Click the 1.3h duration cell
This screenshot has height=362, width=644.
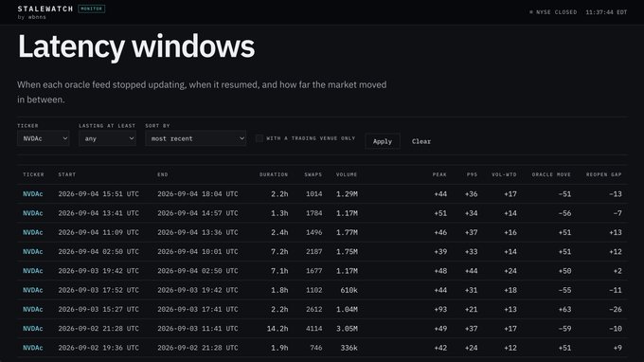pyautogui.click(x=279, y=213)
